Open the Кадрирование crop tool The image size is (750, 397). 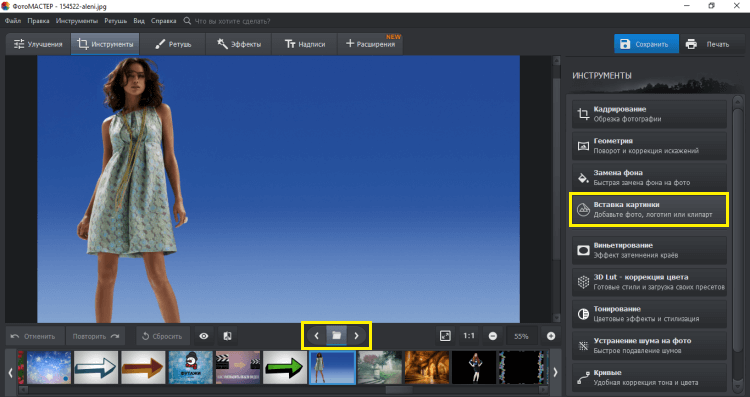click(x=649, y=114)
